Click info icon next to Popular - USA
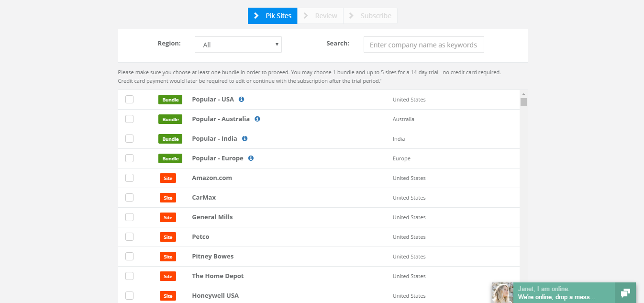The image size is (644, 303). point(241,99)
